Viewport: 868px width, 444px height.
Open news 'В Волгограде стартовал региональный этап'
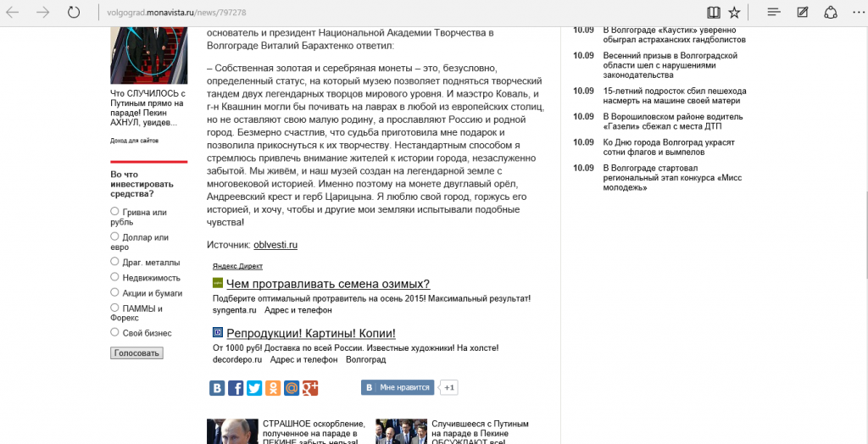672,178
